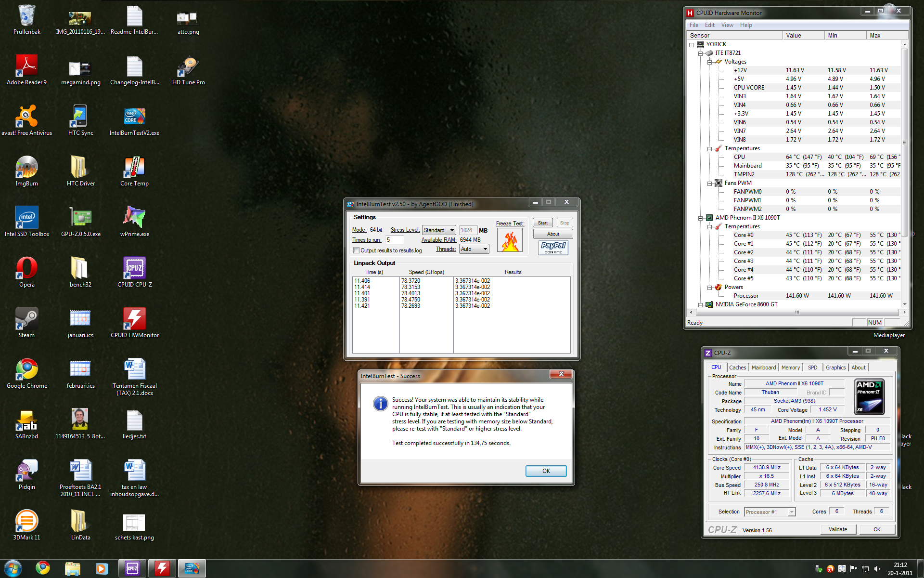Click the taskbar clock showing 21:12
This screenshot has height=578, width=924.
point(900,569)
